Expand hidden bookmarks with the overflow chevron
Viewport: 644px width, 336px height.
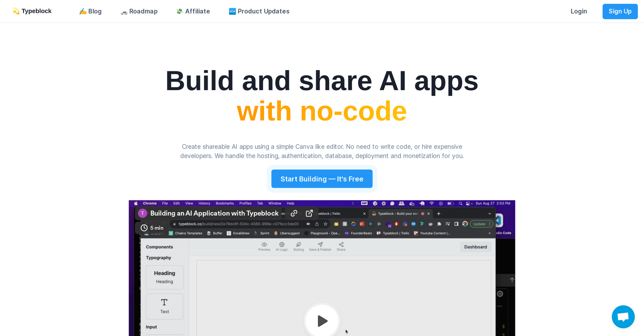point(490,233)
